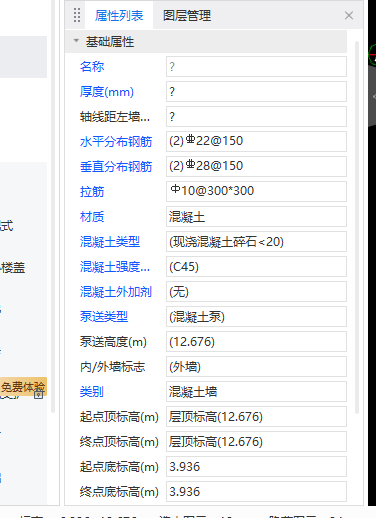Open the 混凝土外加剂 field showing (无)
The height and width of the screenshot is (518, 376).
(256, 292)
